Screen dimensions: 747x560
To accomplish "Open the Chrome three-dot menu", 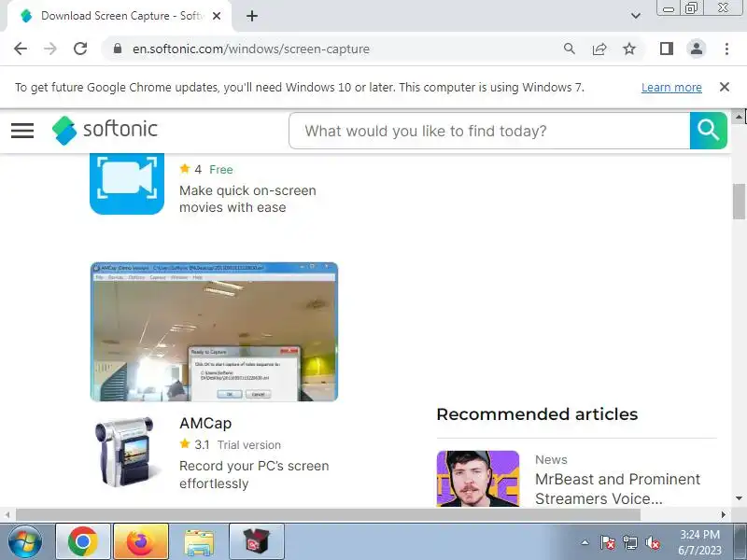I will (x=726, y=49).
